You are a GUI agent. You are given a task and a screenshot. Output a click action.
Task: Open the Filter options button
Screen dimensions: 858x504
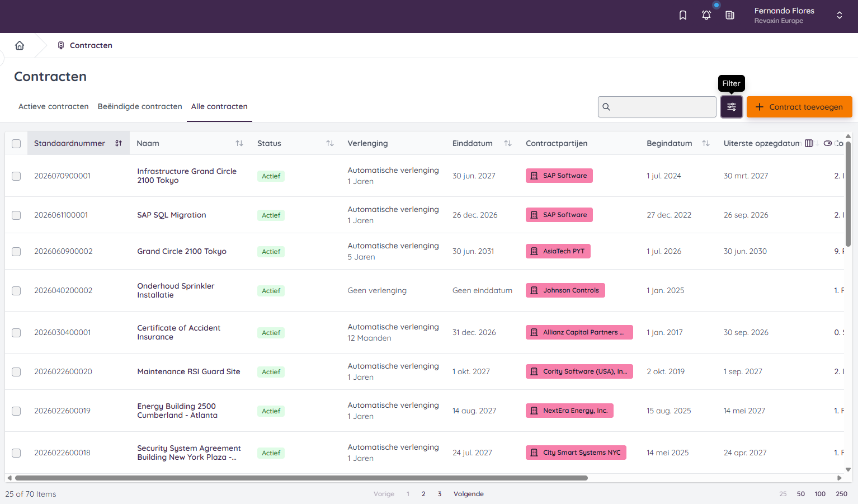tap(732, 107)
